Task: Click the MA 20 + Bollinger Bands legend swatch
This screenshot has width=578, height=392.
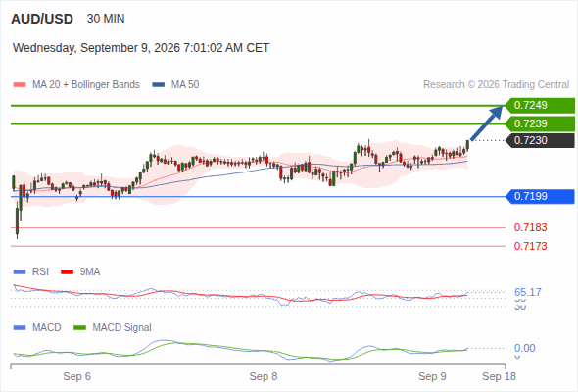Action: pyautogui.click(x=20, y=85)
